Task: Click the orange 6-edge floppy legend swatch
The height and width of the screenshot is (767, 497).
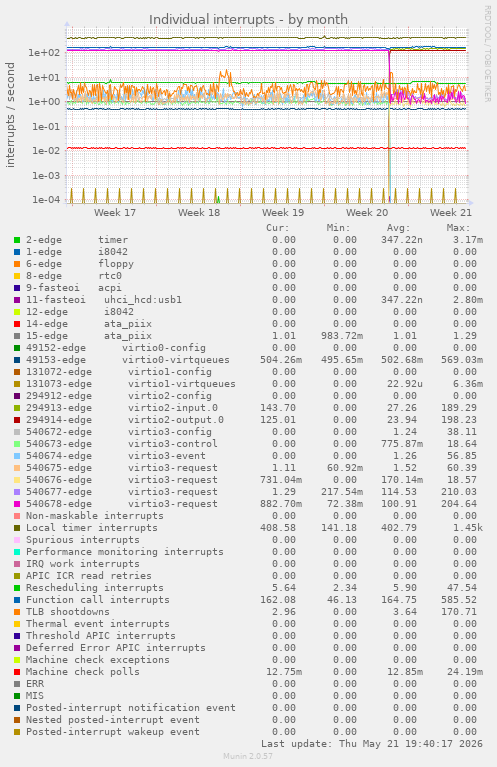Action: (17, 264)
